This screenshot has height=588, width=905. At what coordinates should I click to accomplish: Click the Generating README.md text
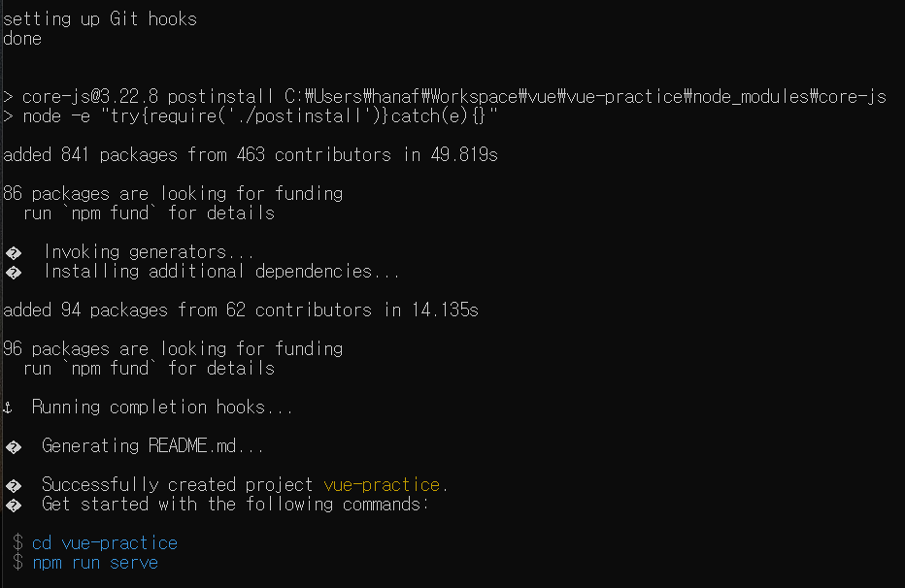(152, 445)
